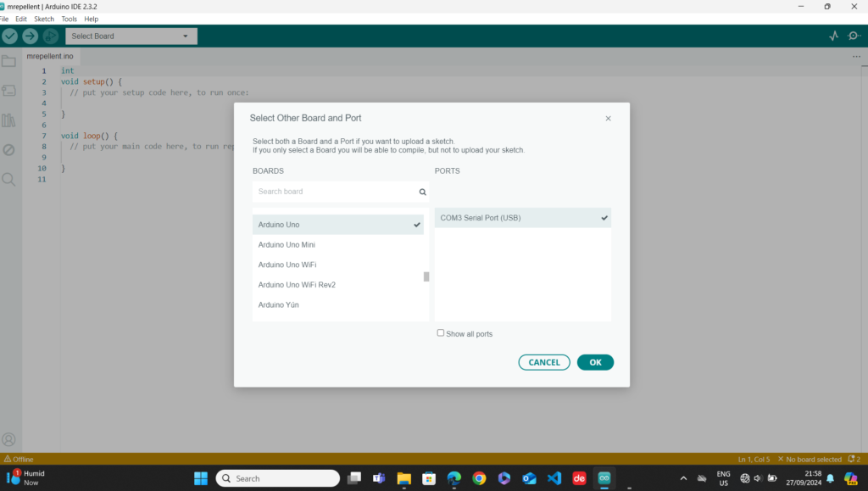Open Task View on the taskbar
868x491 pixels.
click(354, 478)
